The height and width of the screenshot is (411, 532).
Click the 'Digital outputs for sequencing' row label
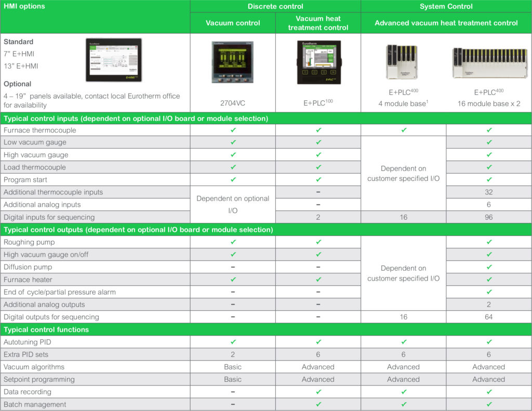tap(51, 316)
